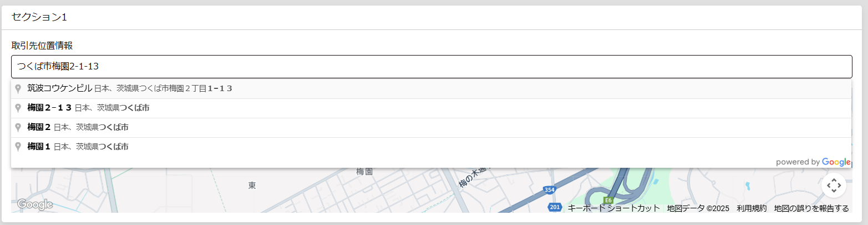This screenshot has width=868, height=225.
Task: Pick the 梅園2 つくば市 suggestion
Action: [x=432, y=128]
